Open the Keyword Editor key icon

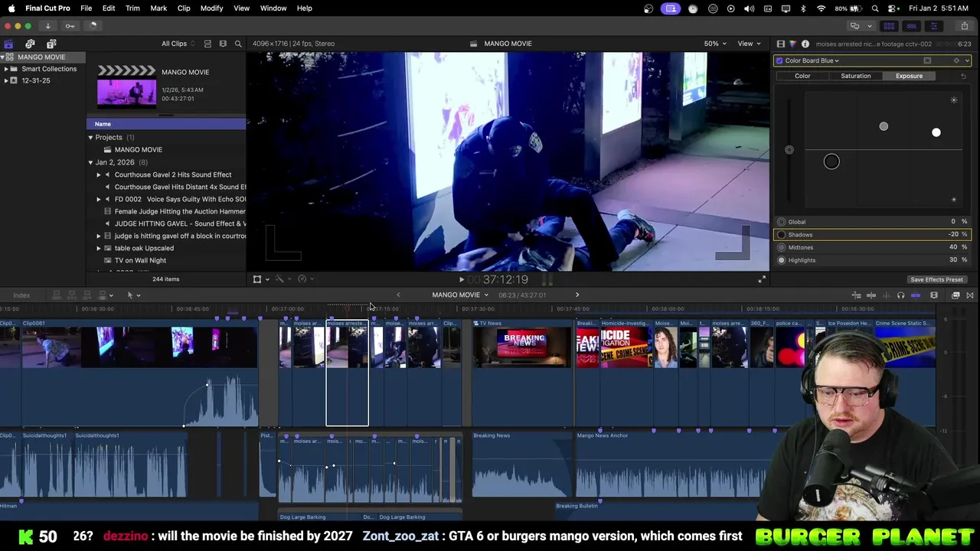coord(70,26)
